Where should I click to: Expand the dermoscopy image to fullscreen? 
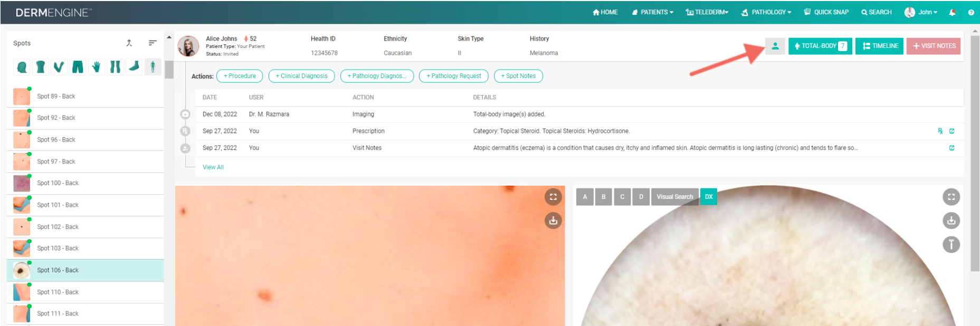pos(951,197)
